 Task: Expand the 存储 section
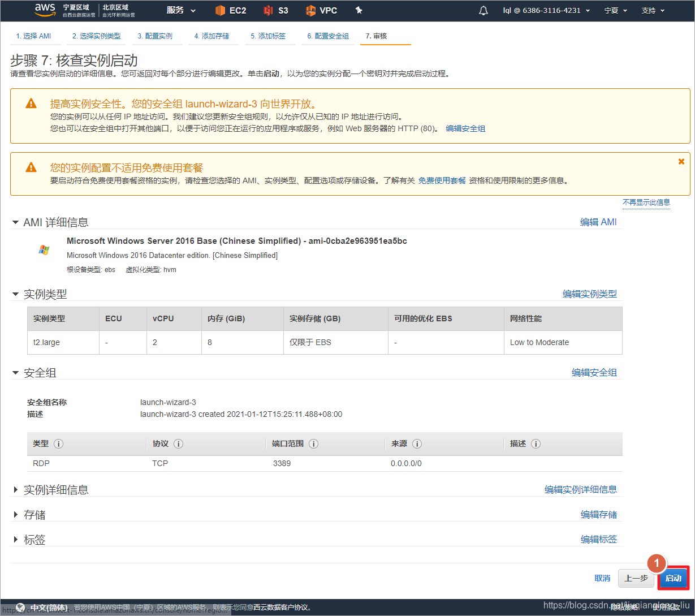(15, 515)
